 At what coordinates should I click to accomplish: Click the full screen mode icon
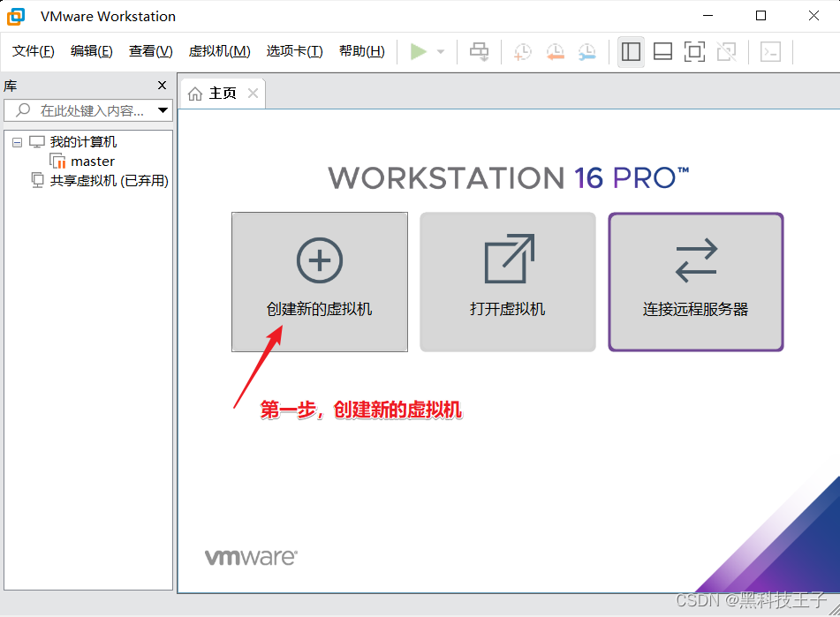pos(694,52)
